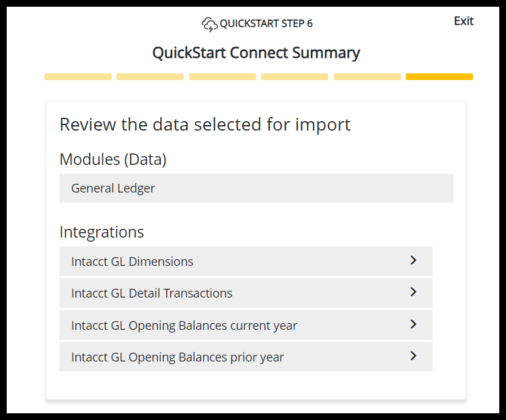506x420 pixels.
Task: Jump to first progress step segment
Action: pyautogui.click(x=78, y=77)
